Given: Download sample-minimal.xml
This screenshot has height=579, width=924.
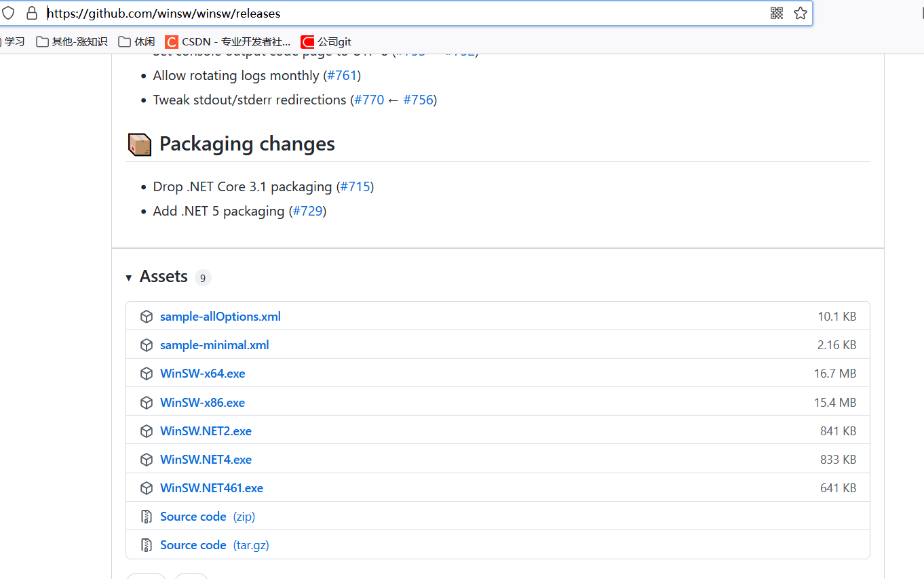Looking at the screenshot, I should pyautogui.click(x=214, y=345).
